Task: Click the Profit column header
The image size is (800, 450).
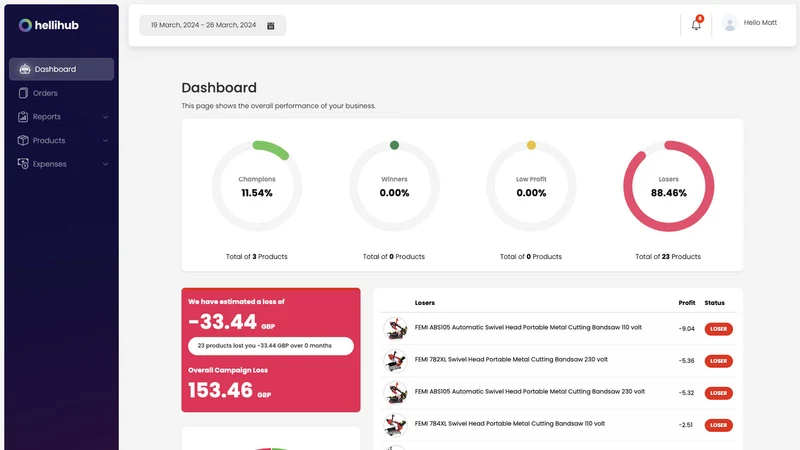Action: 687,303
